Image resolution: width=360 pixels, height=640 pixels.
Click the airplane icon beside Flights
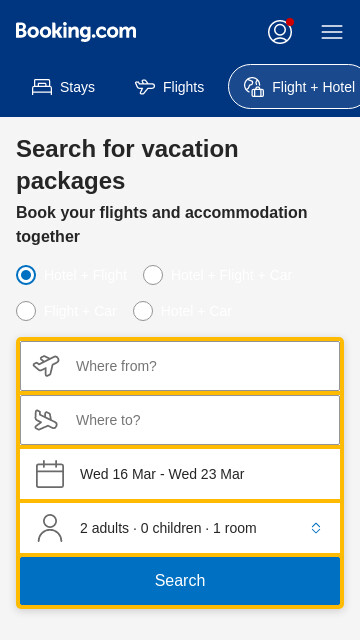point(145,87)
